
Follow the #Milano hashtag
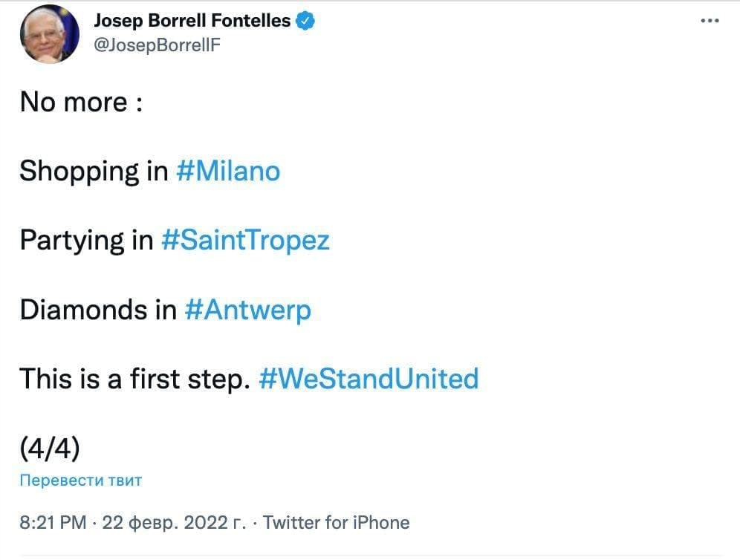[x=228, y=172]
